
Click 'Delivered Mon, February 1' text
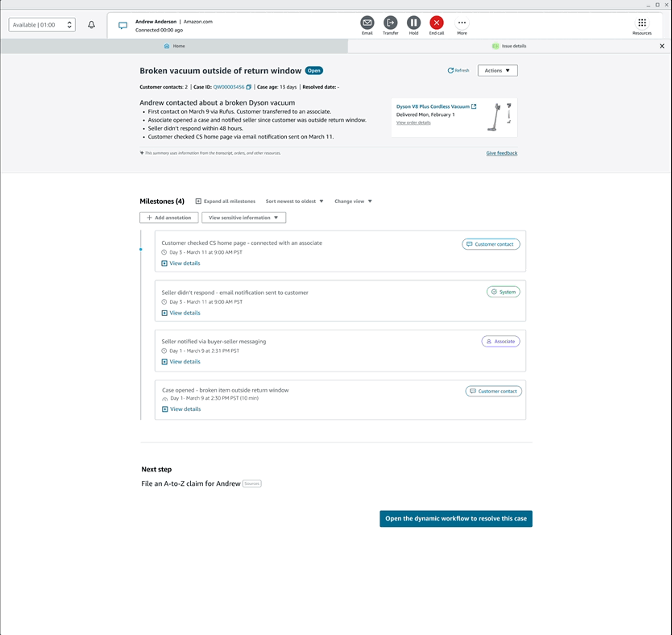[425, 114]
